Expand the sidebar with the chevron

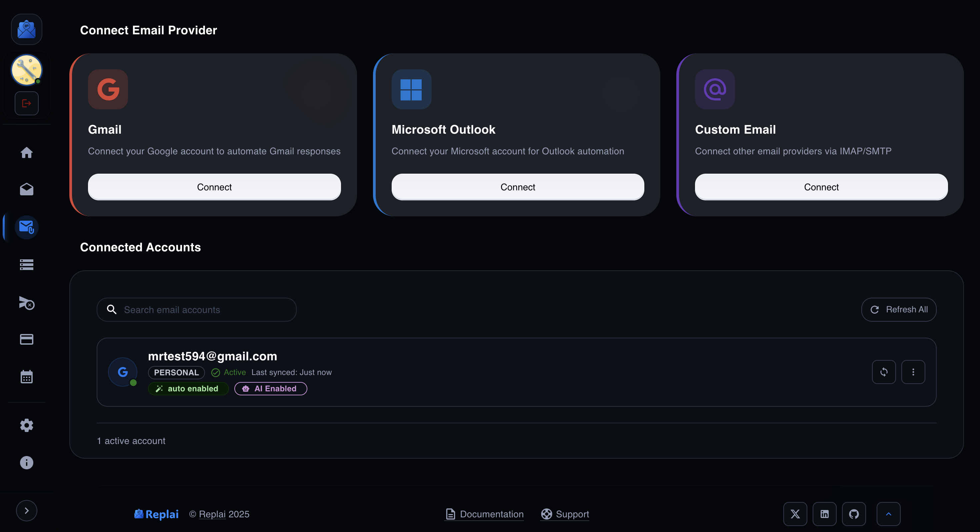click(x=26, y=511)
